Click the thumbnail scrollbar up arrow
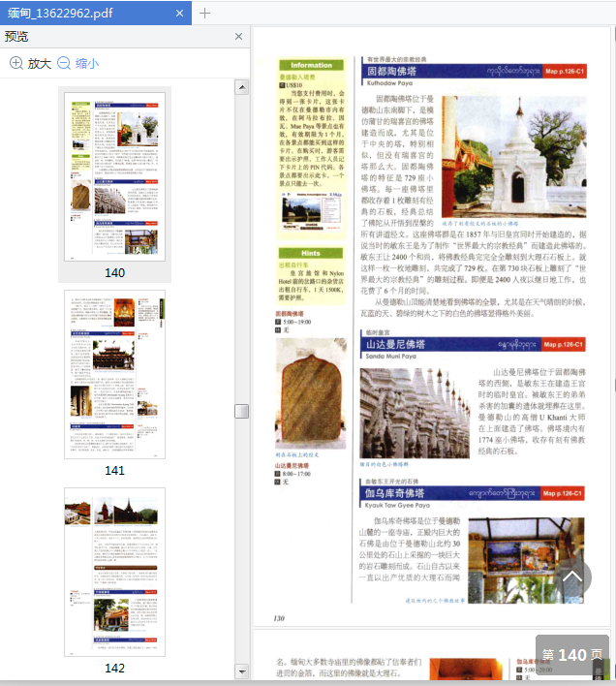The image size is (616, 686). [242, 87]
